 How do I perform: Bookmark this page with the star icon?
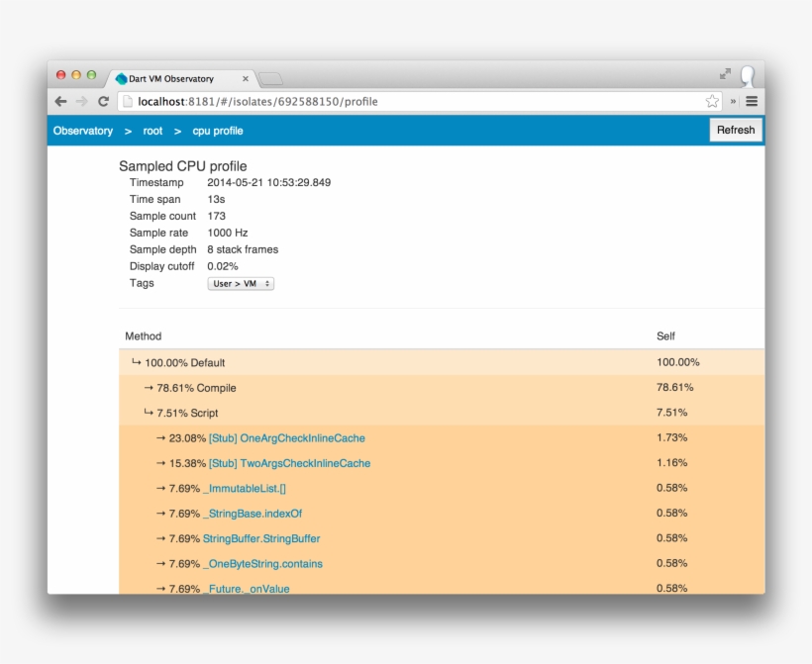click(712, 101)
